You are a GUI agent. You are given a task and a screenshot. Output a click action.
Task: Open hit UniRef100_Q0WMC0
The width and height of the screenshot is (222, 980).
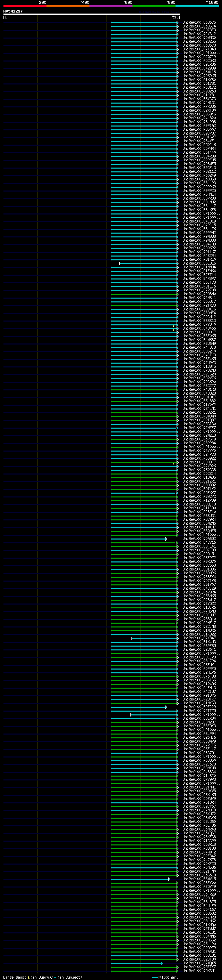199,38
